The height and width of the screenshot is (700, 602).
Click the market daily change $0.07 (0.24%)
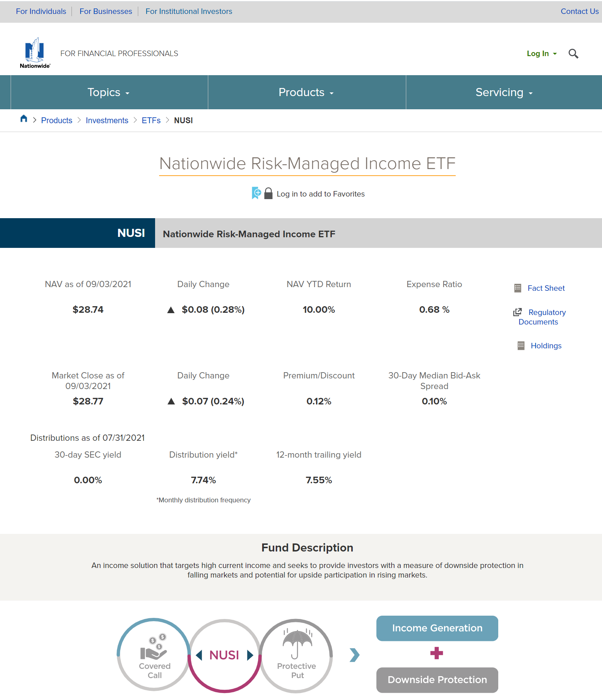coord(213,401)
